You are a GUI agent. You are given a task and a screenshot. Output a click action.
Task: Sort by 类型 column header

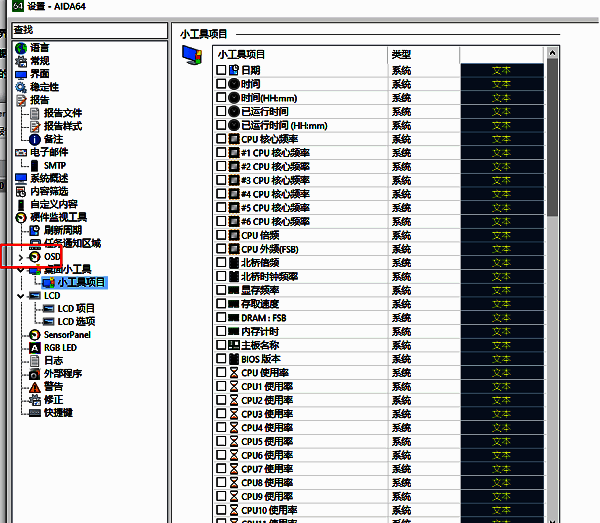tap(420, 54)
